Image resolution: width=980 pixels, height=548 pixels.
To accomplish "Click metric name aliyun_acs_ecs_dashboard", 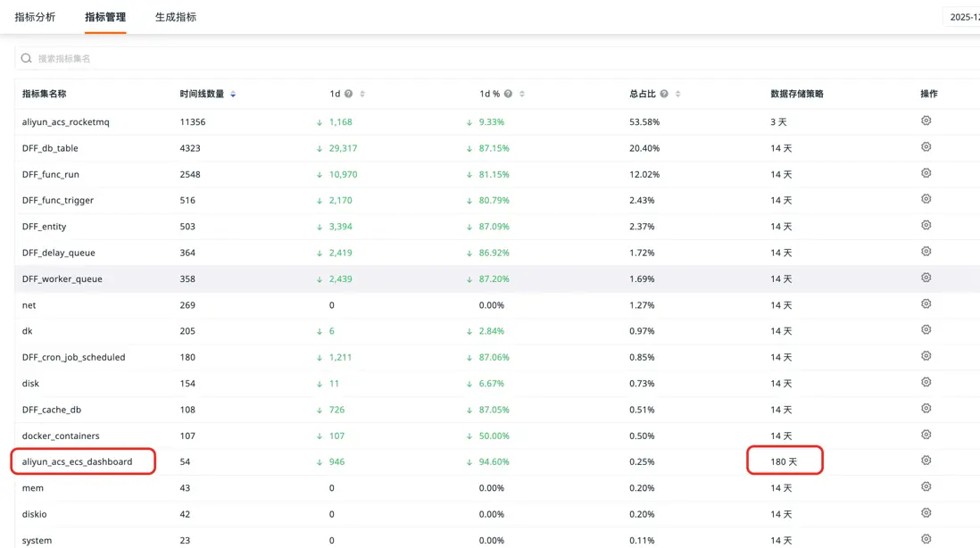I will click(x=77, y=461).
